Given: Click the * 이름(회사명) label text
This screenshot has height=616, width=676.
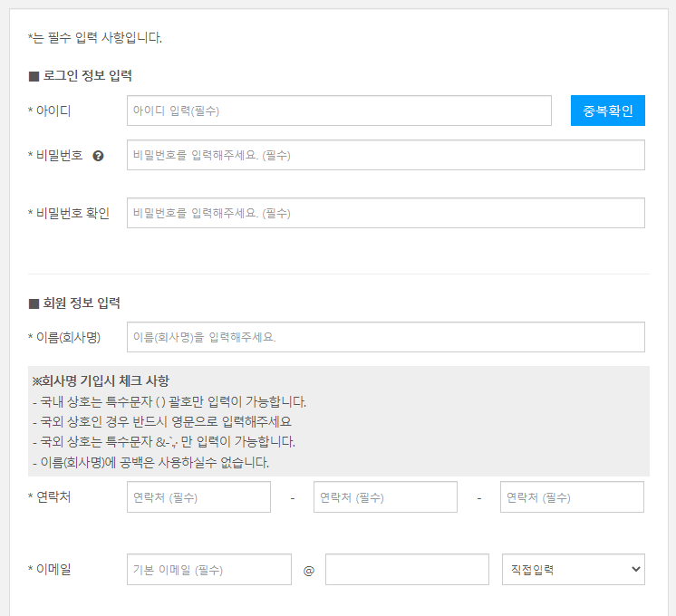Looking at the screenshot, I should (63, 337).
